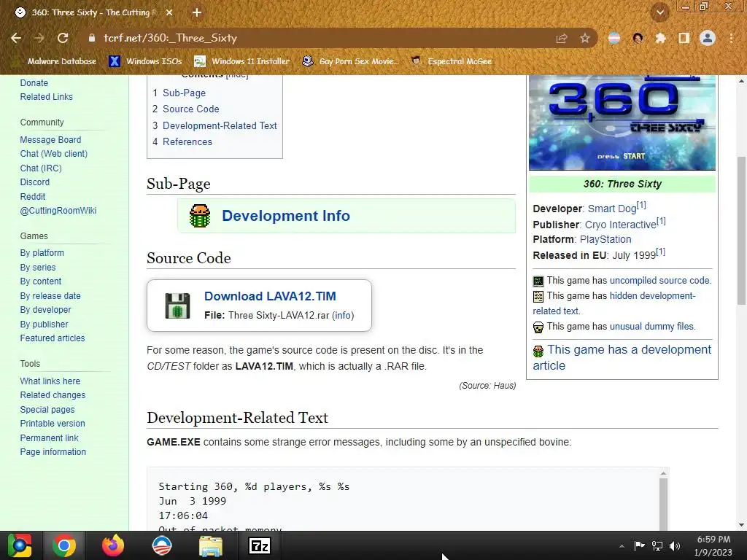Click the floppy disk download icon
This screenshot has width=747, height=560.
point(177,306)
